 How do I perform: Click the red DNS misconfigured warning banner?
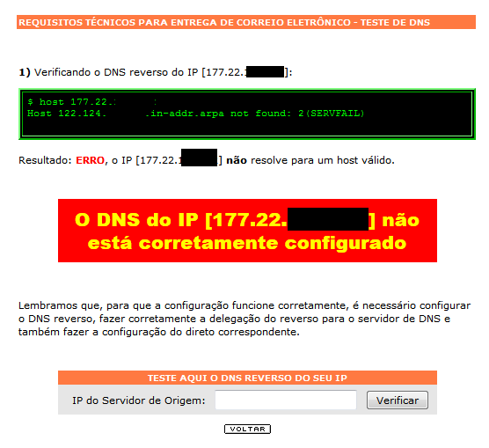(x=247, y=231)
